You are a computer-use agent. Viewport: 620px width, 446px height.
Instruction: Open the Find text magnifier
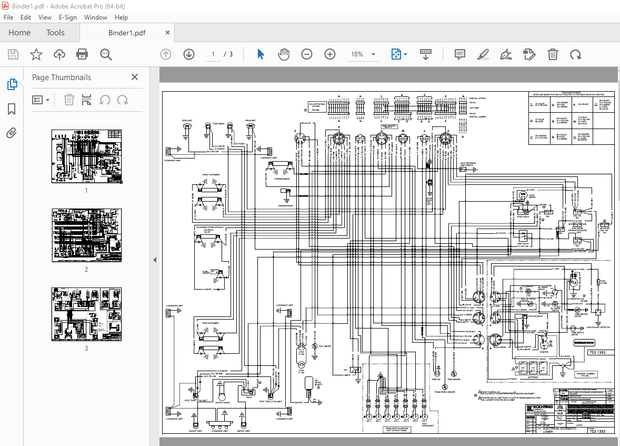[x=106, y=54]
